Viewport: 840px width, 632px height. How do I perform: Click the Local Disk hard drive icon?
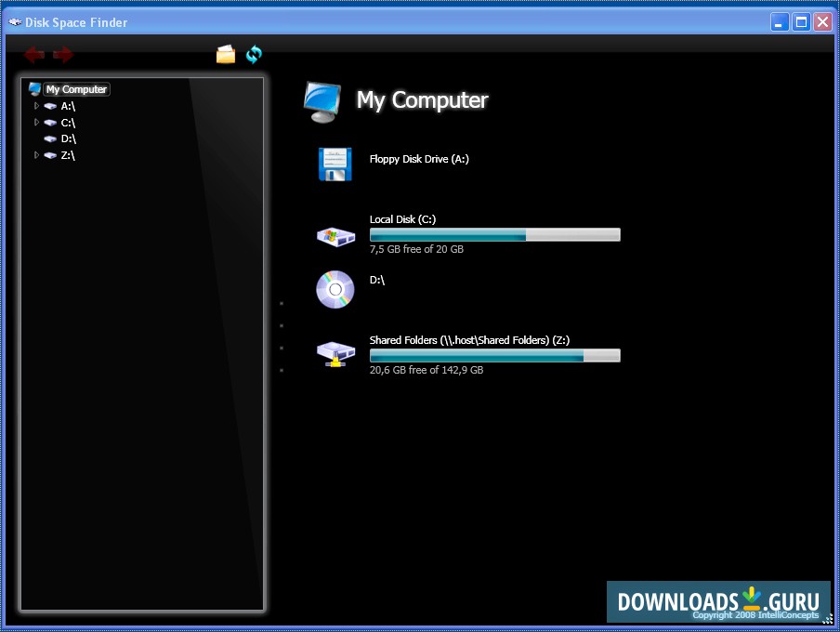pyautogui.click(x=335, y=236)
